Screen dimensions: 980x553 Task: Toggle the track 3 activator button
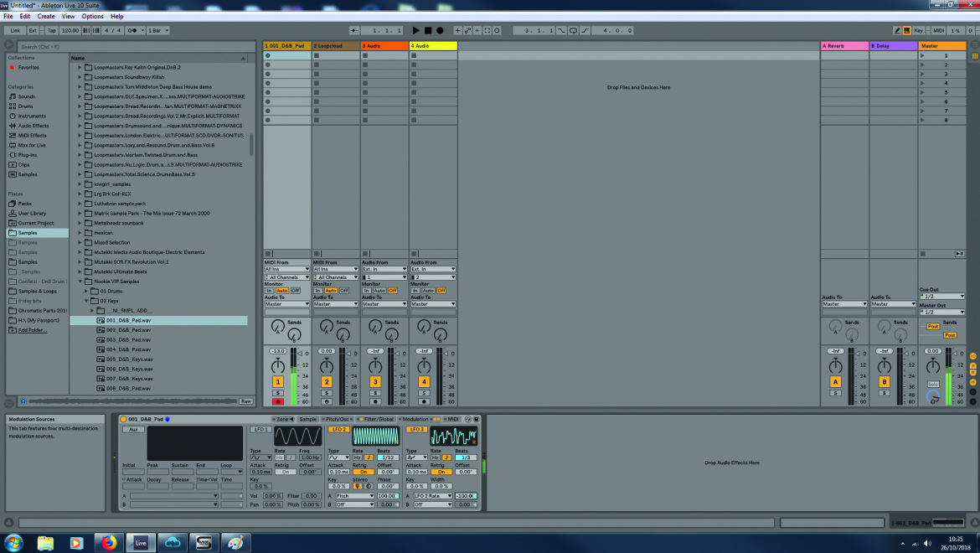coord(375,382)
